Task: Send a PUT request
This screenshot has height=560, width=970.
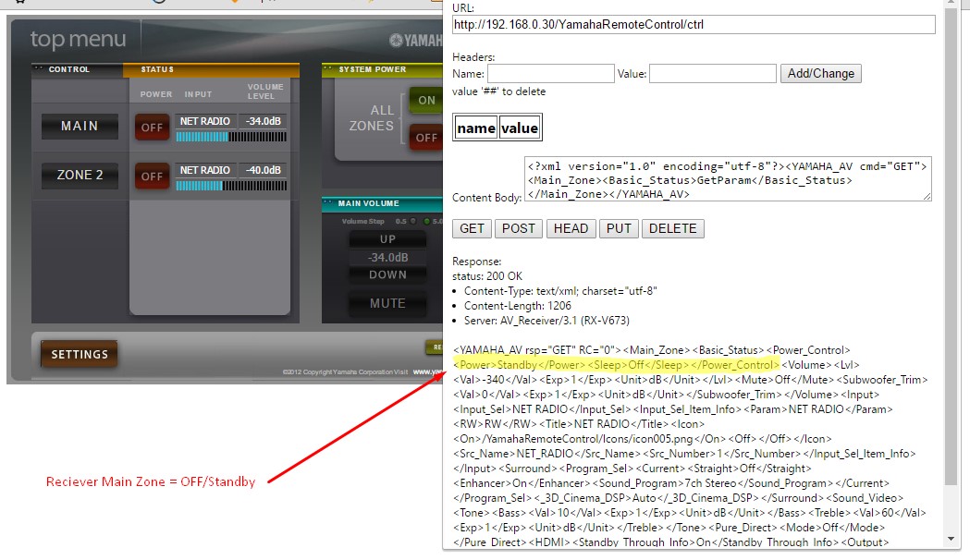Action: tap(619, 228)
